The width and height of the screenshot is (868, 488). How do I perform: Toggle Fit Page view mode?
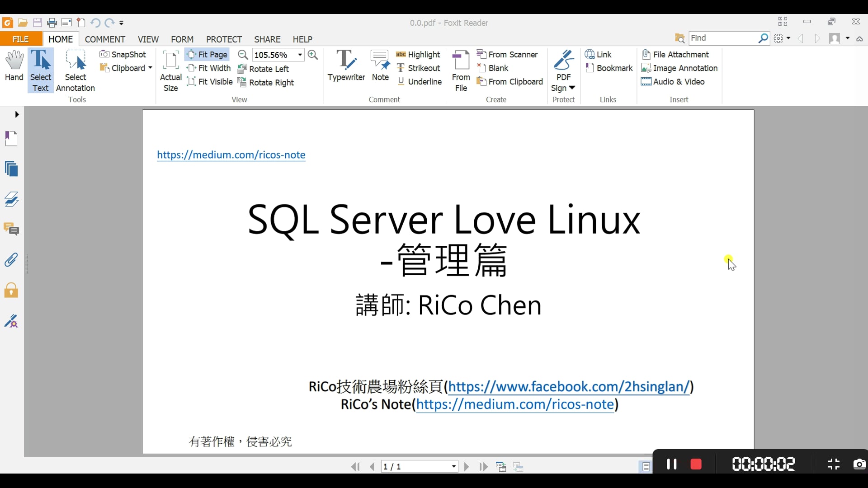pos(208,54)
